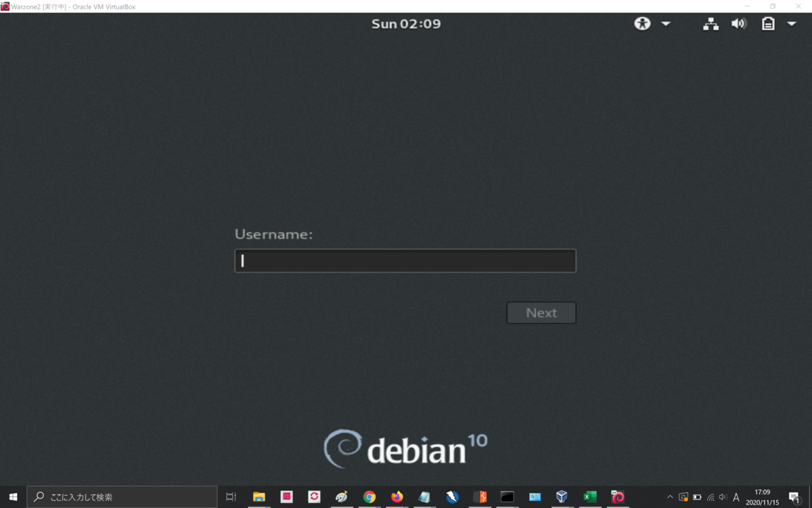
Task: Open the Windows notification center
Action: [x=795, y=497]
